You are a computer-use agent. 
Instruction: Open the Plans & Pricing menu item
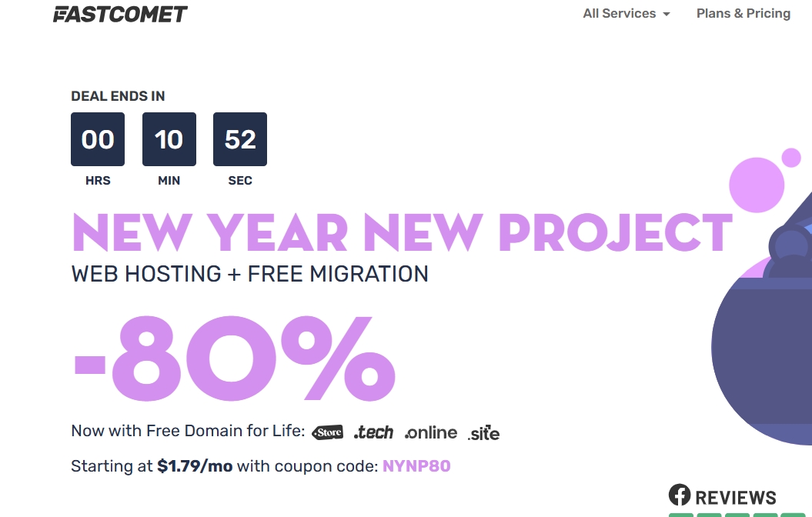coord(743,14)
